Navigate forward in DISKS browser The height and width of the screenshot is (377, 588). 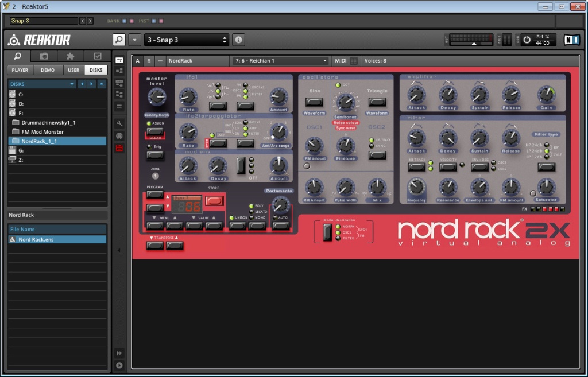coord(91,84)
